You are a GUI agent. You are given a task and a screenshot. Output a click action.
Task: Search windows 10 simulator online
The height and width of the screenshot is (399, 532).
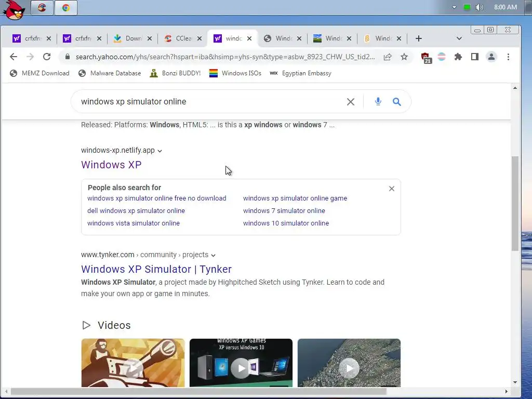[x=286, y=223]
